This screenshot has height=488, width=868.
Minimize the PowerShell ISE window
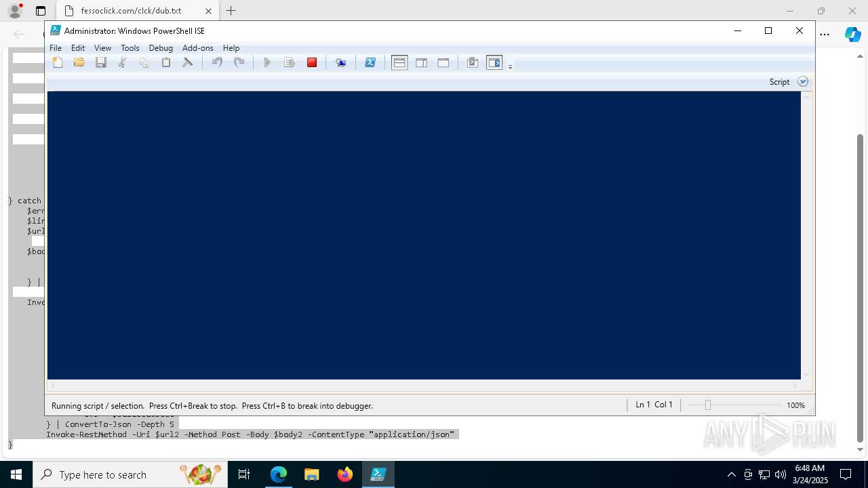[x=738, y=30]
